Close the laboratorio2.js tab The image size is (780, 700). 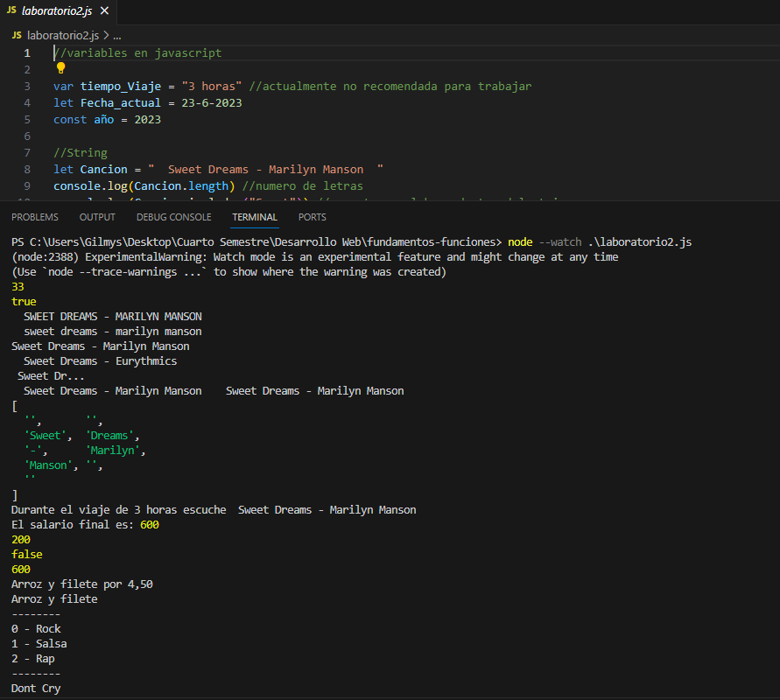click(104, 12)
